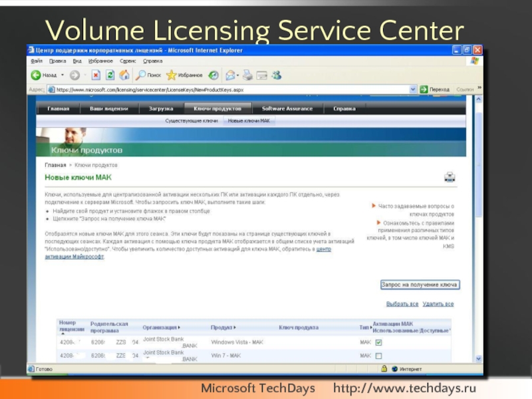Open Избранное star icon in toolbar
532x399 pixels.
(172, 75)
